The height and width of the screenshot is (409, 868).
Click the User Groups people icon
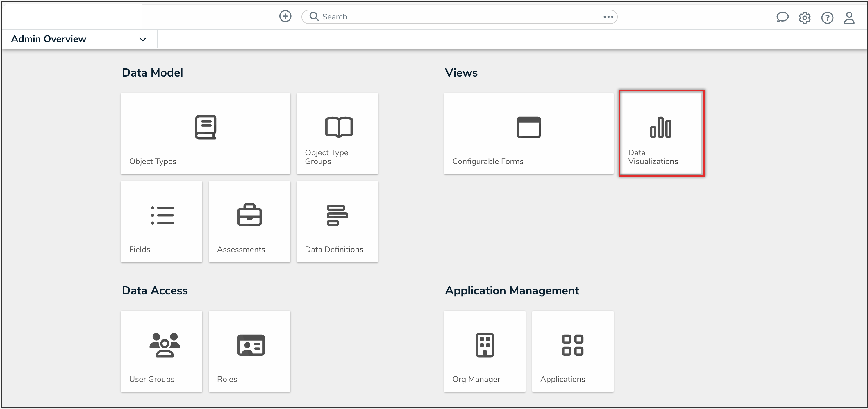pos(165,345)
